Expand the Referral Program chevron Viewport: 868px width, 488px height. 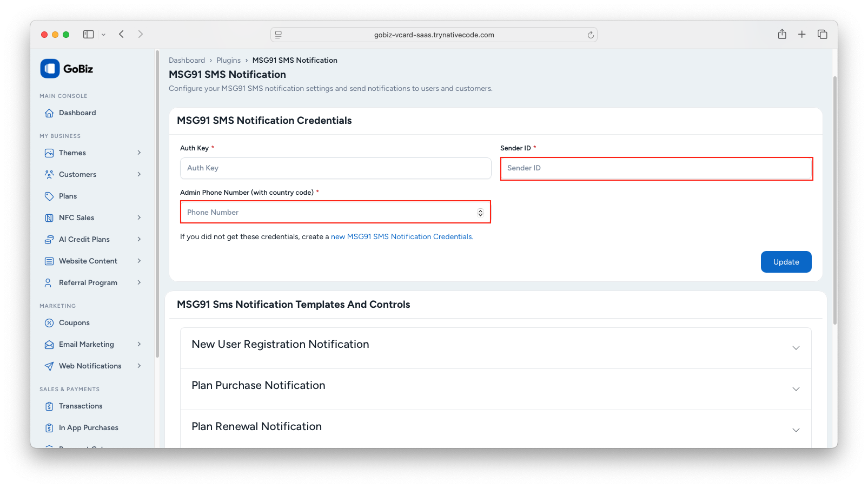coord(139,282)
